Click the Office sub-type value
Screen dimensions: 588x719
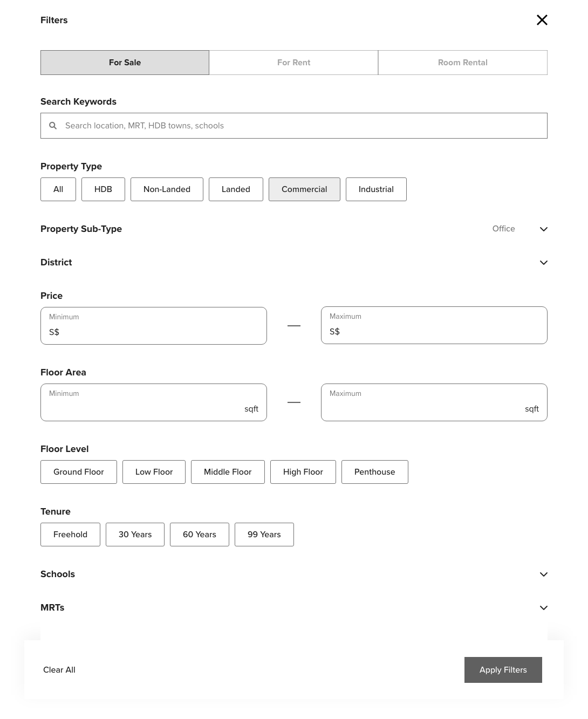coord(504,229)
